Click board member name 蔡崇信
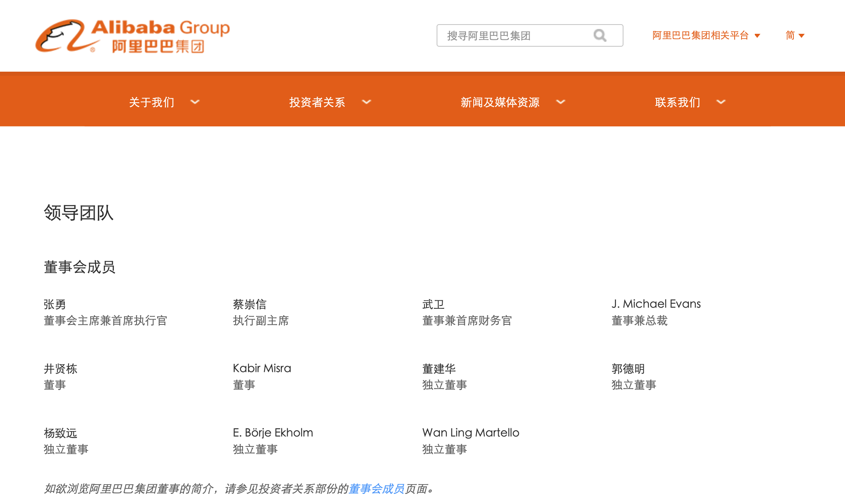The width and height of the screenshot is (845, 504). (249, 304)
